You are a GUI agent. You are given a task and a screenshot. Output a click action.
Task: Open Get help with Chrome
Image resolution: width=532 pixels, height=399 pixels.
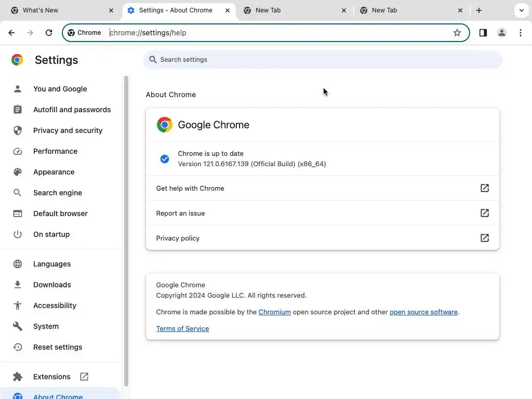[322, 188]
